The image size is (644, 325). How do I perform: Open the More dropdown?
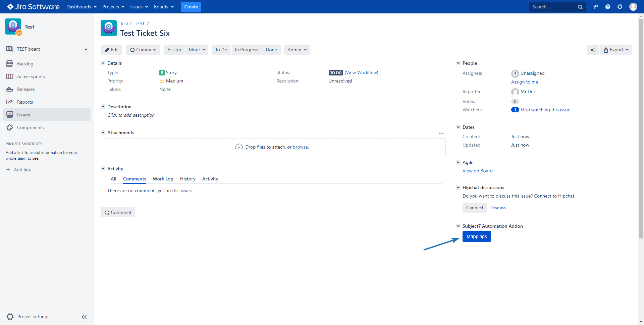pos(197,50)
